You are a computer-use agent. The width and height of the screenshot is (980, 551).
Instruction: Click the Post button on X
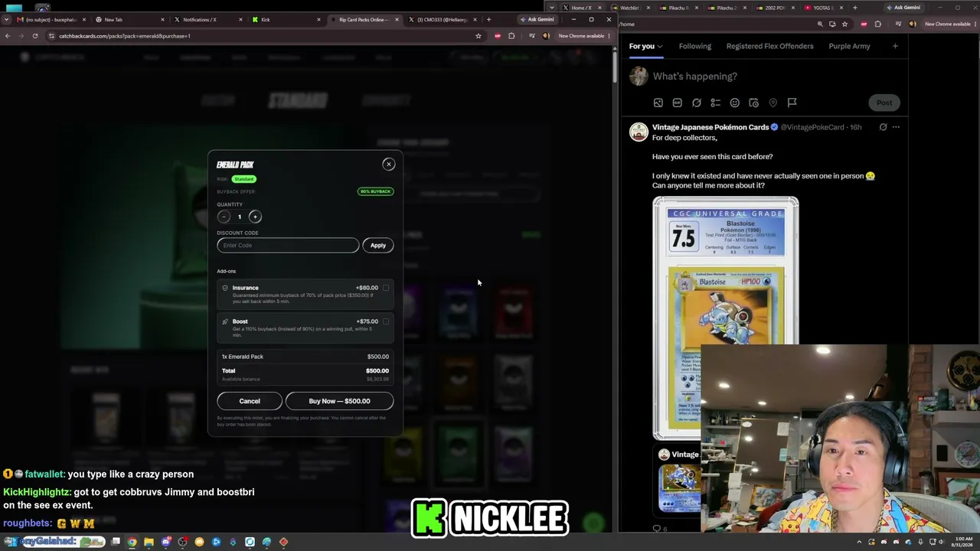point(884,103)
